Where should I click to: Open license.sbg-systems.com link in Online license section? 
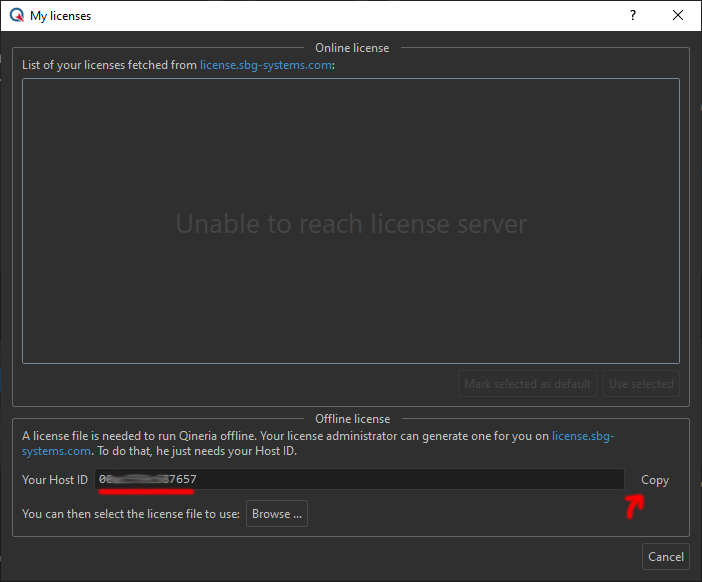coord(265,65)
